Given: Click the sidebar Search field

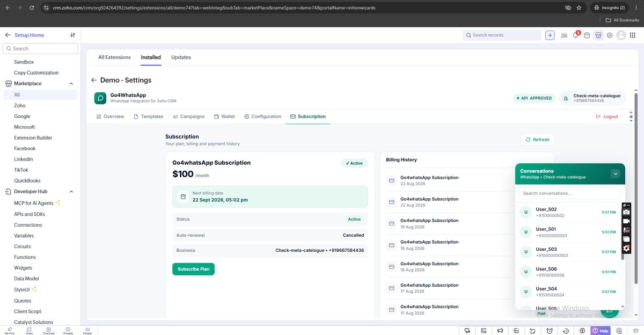Looking at the screenshot, I should [x=40, y=48].
